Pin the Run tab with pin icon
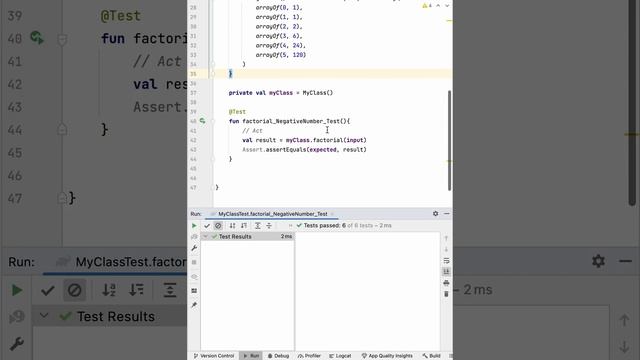Screen dimensions: 640x360 194,305
